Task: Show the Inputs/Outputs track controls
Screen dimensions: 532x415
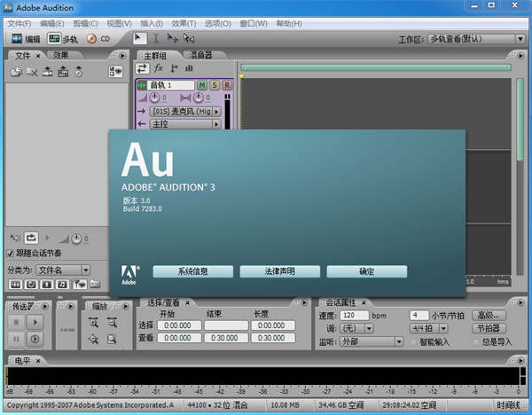Action: (142, 68)
